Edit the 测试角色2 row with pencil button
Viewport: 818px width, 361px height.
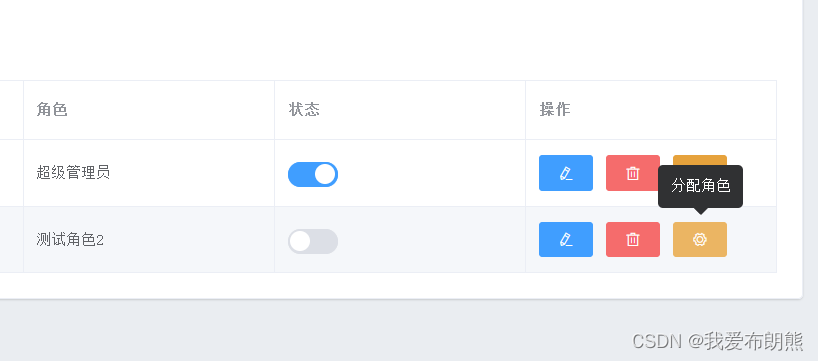point(566,239)
